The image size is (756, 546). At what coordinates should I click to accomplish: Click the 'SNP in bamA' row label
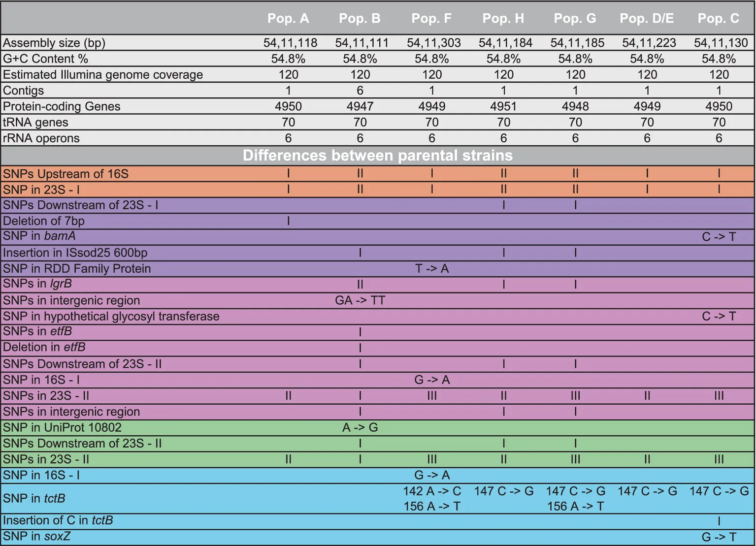[39, 236]
